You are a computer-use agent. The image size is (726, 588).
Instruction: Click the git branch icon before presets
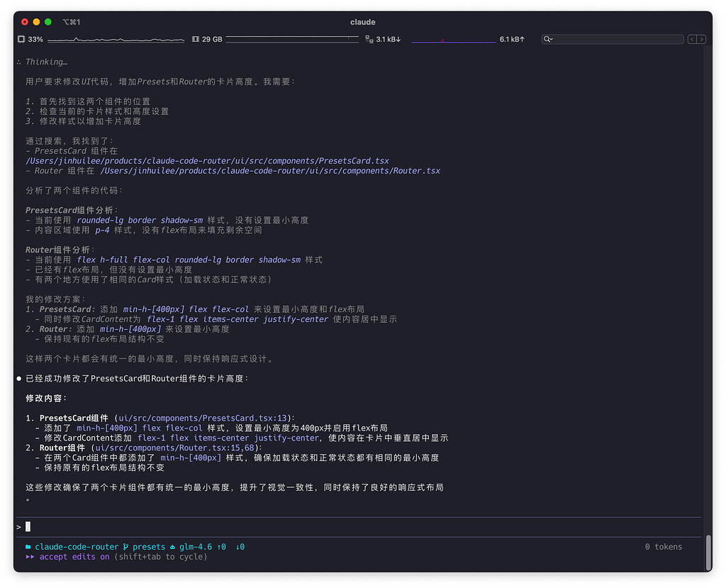pos(125,547)
